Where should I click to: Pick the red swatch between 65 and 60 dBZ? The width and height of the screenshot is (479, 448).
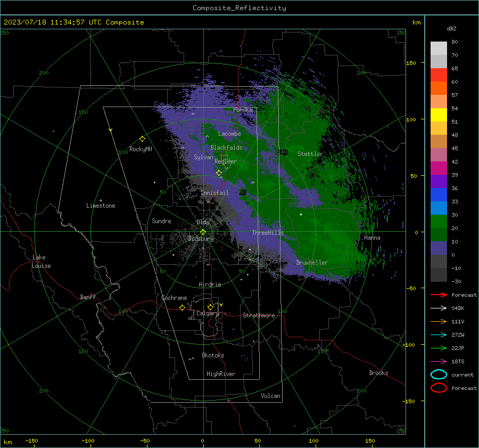click(439, 75)
